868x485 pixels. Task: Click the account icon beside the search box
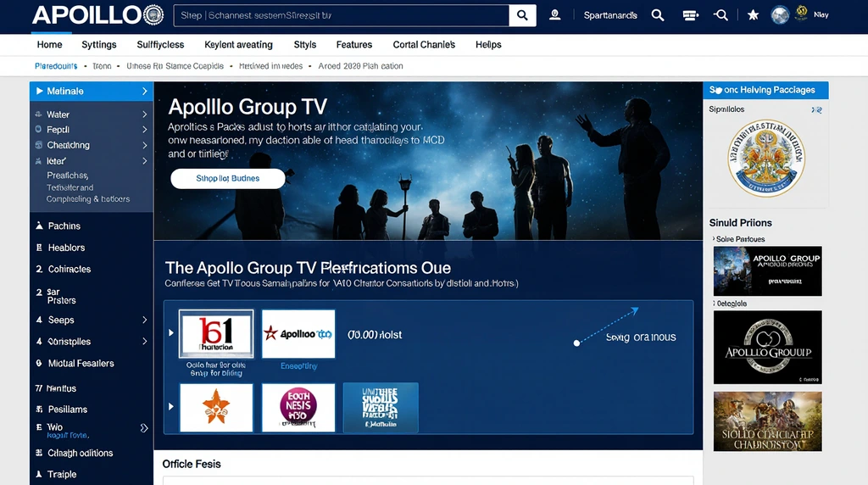[554, 15]
